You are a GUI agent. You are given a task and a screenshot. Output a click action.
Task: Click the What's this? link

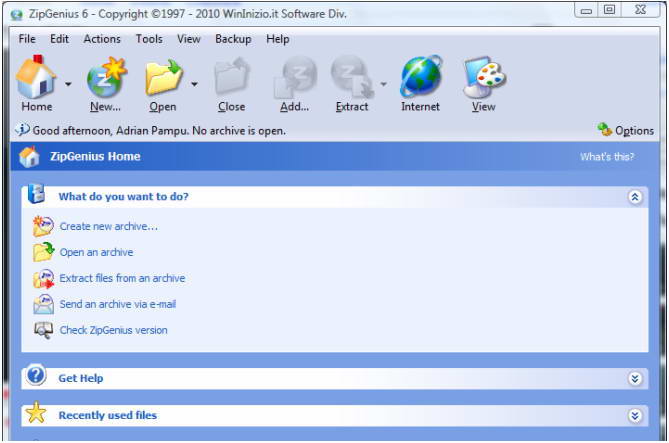(x=607, y=157)
